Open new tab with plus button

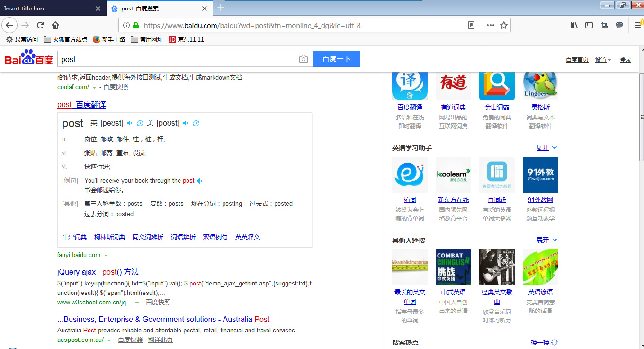pos(221,8)
